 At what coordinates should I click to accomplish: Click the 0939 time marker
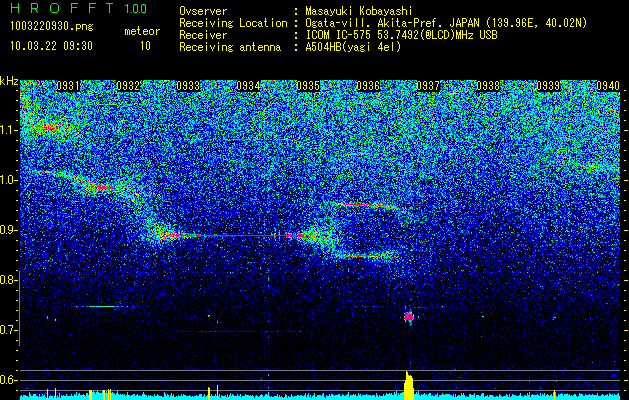coord(548,86)
